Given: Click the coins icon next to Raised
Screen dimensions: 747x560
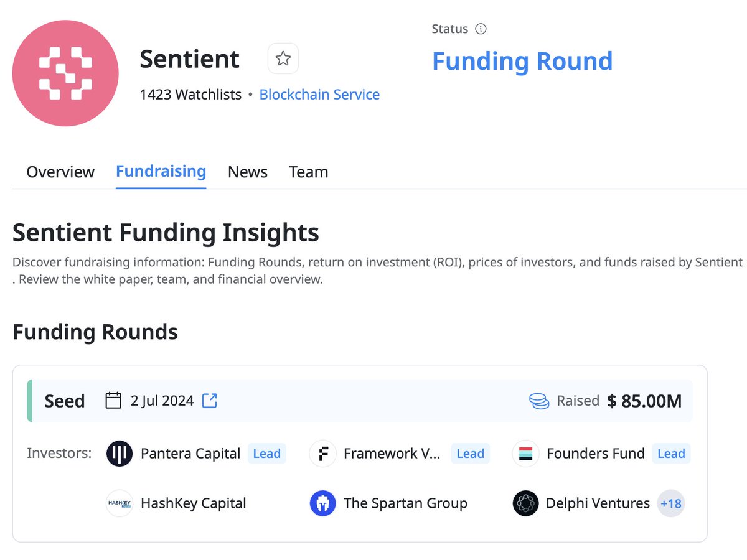Looking at the screenshot, I should tap(539, 401).
